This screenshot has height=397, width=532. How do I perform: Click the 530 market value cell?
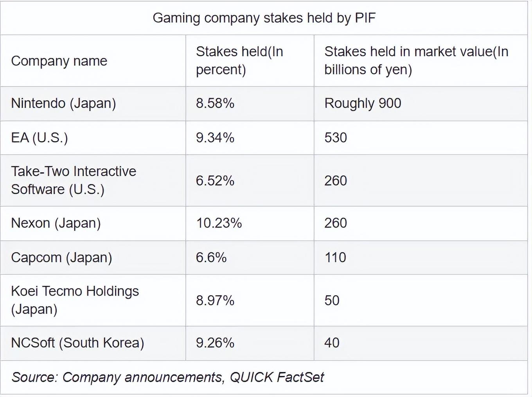pyautogui.click(x=336, y=138)
